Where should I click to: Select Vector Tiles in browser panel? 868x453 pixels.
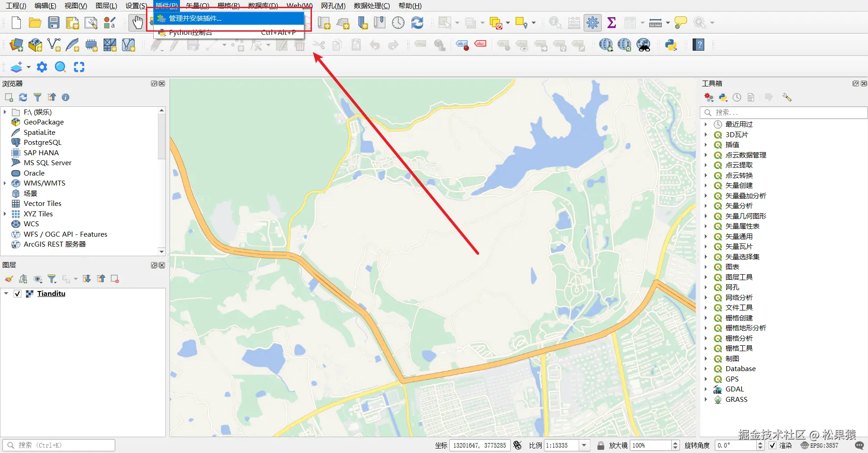[x=42, y=204]
